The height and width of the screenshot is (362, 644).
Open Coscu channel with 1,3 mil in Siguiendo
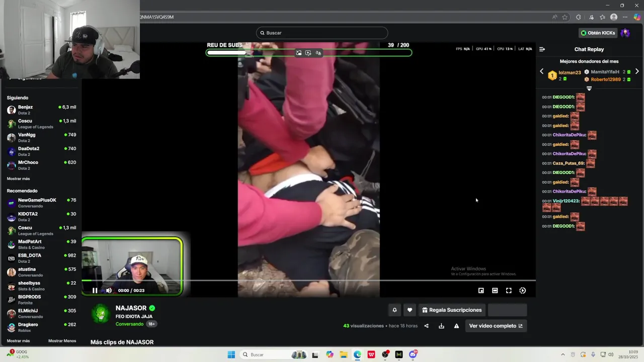coord(41,124)
